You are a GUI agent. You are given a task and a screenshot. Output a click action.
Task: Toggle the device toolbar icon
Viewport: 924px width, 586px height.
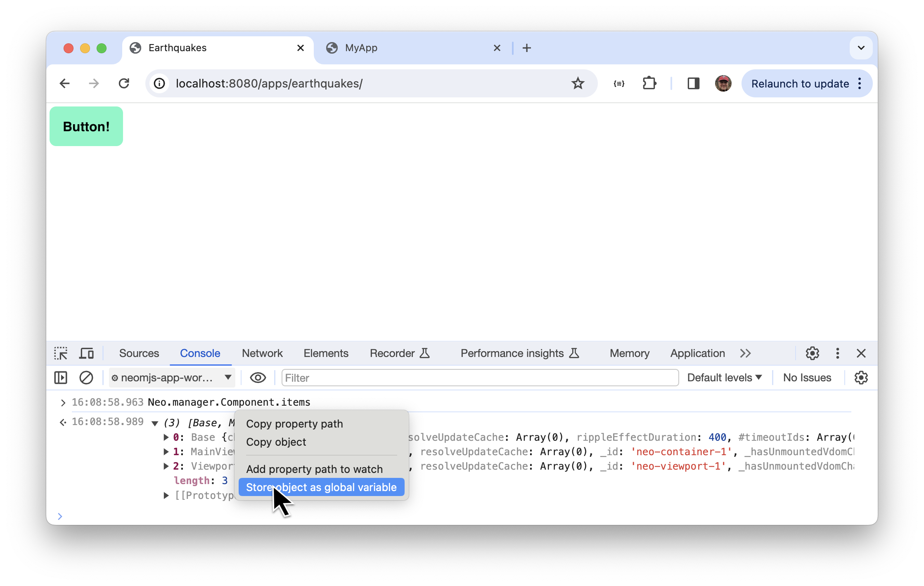86,353
